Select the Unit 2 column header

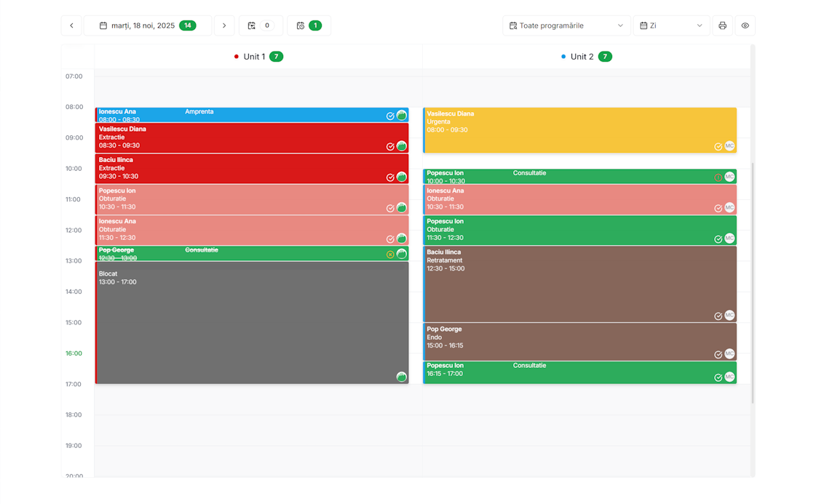585,57
